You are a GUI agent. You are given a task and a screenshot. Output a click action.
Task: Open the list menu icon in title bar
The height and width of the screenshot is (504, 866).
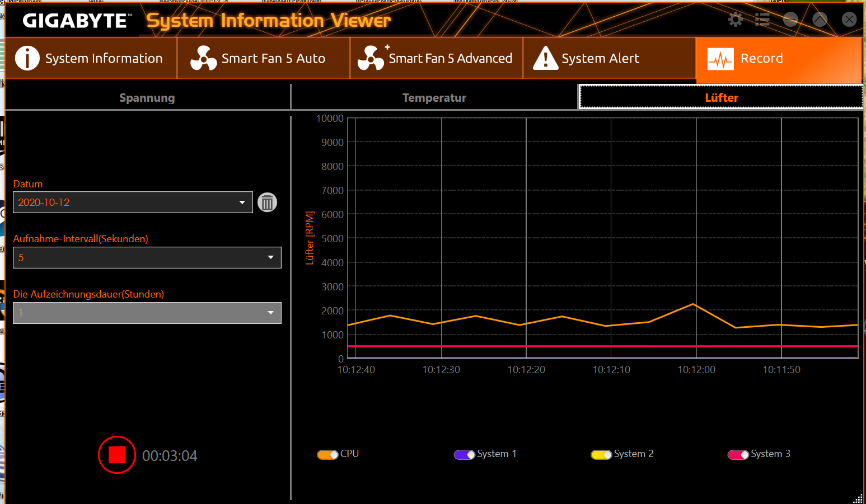[762, 20]
